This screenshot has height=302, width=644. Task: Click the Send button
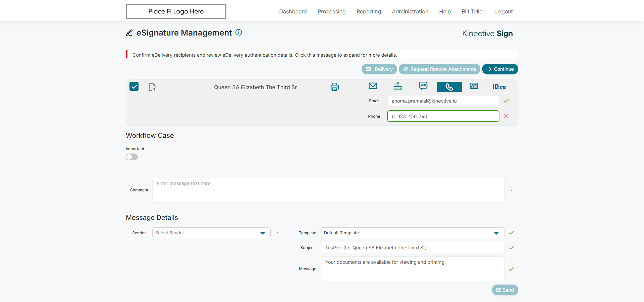click(505, 290)
